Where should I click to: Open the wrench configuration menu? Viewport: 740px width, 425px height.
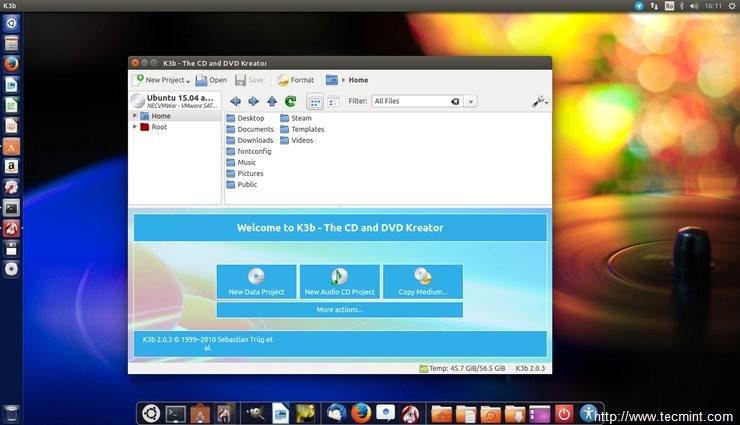coord(540,101)
